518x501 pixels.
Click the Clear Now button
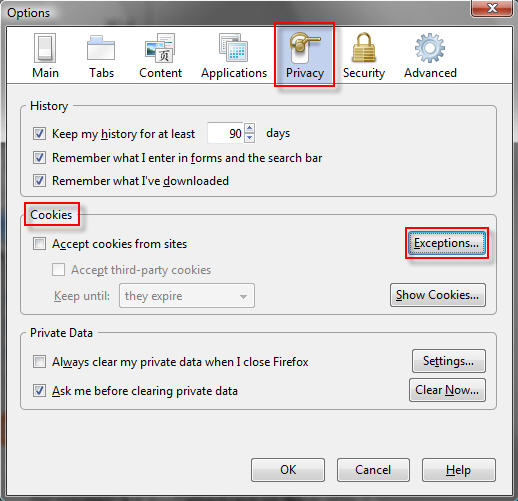(447, 390)
